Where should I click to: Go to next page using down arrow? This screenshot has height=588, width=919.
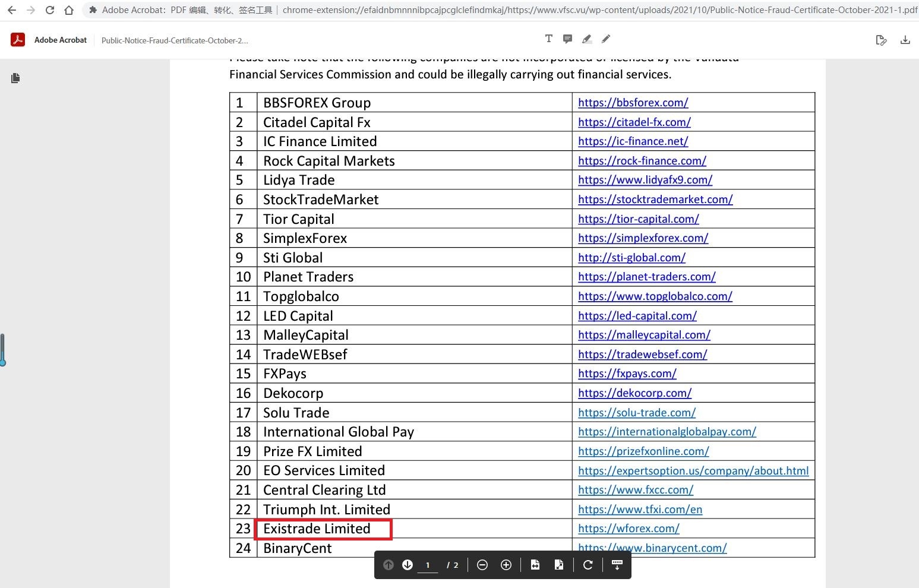[x=408, y=565]
